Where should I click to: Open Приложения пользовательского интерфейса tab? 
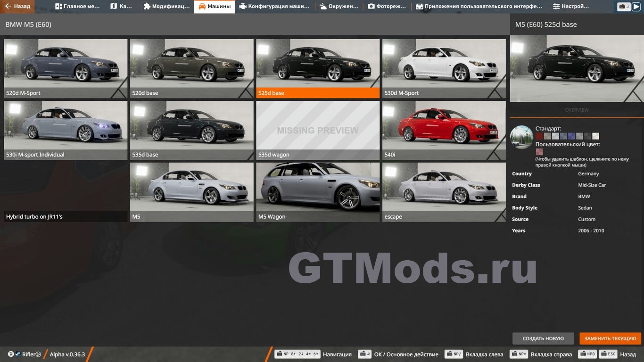[479, 7]
